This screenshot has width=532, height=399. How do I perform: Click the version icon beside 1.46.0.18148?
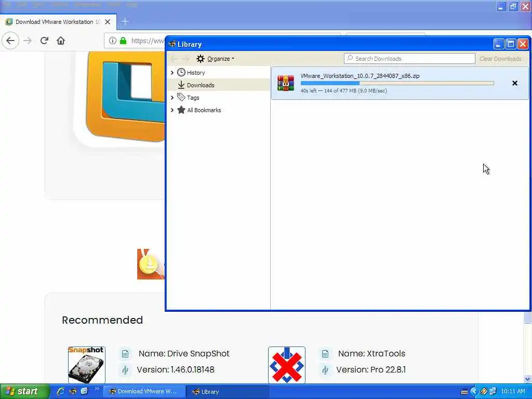[125, 370]
